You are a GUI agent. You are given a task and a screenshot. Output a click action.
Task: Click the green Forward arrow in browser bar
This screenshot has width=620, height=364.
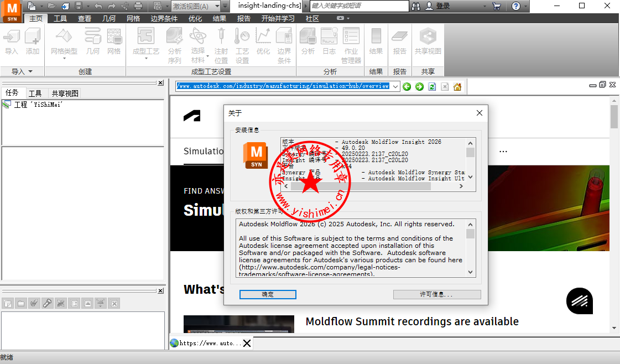pyautogui.click(x=420, y=87)
